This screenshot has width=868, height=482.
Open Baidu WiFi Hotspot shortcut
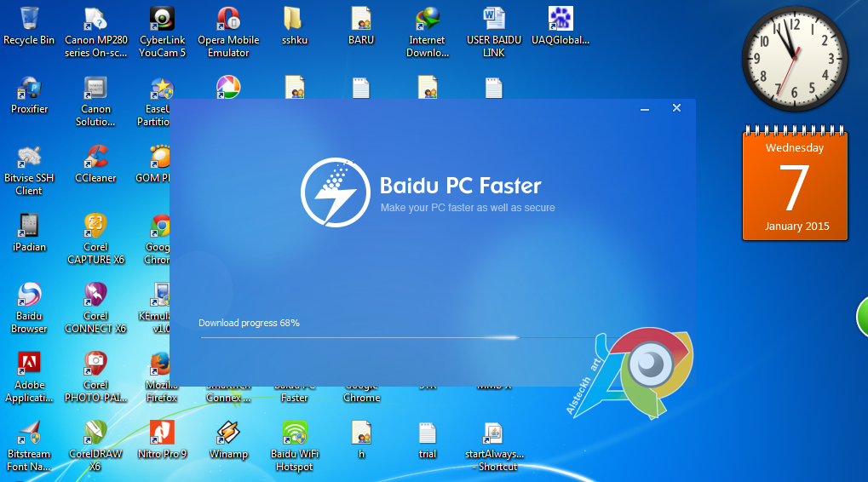click(295, 446)
